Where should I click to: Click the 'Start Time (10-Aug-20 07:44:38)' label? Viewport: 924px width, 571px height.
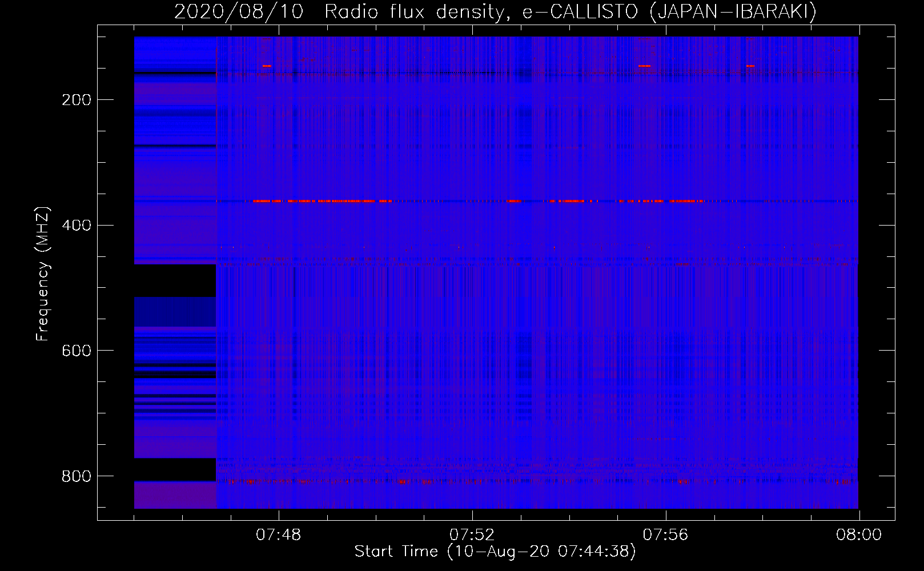pyautogui.click(x=495, y=552)
